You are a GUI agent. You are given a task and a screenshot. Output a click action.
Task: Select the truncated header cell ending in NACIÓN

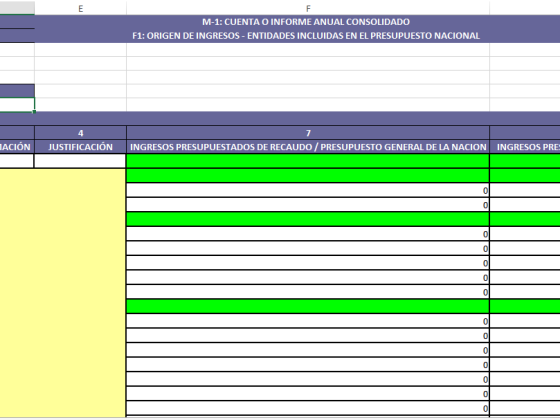click(17, 147)
